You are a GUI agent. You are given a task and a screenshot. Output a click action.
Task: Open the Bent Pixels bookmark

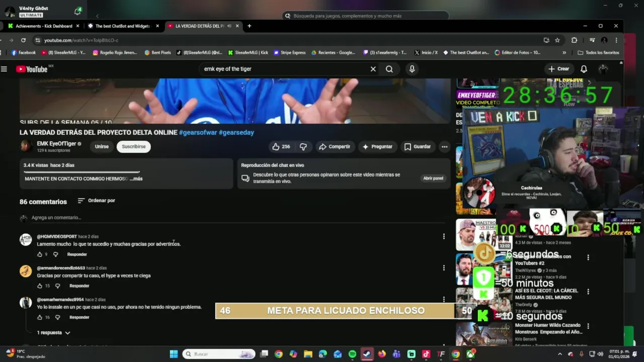click(157, 52)
